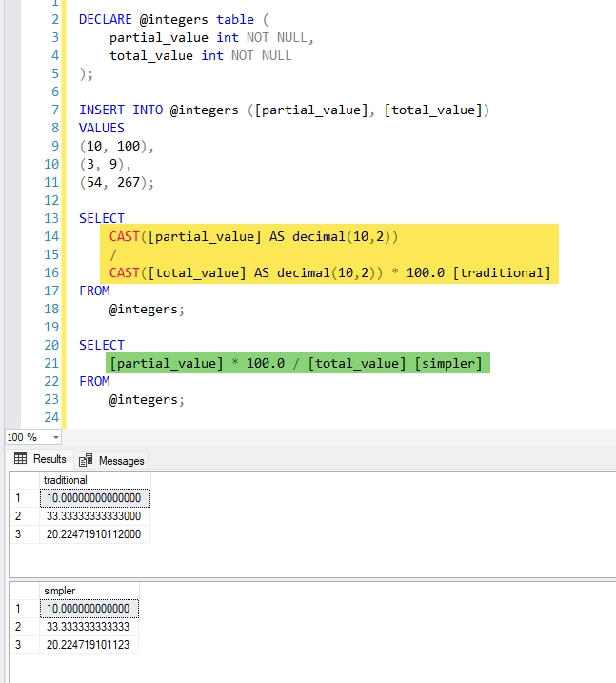Place cursor on line 21 simpler expression

coord(297,363)
